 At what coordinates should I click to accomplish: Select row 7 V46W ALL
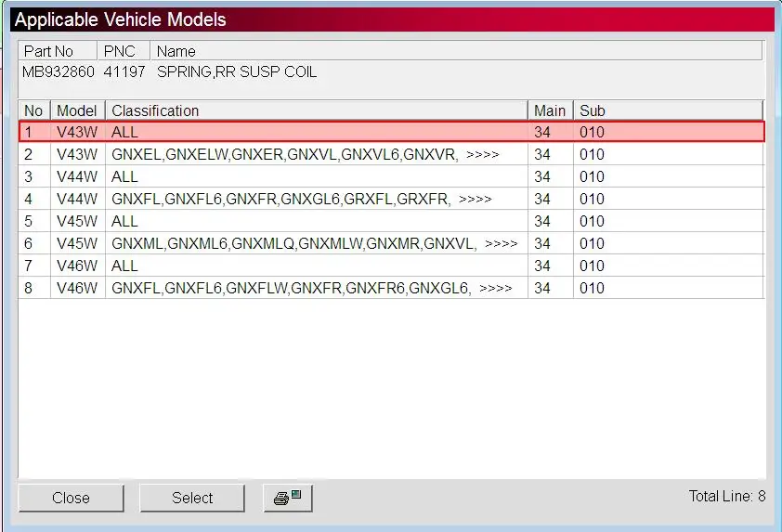coord(392,266)
